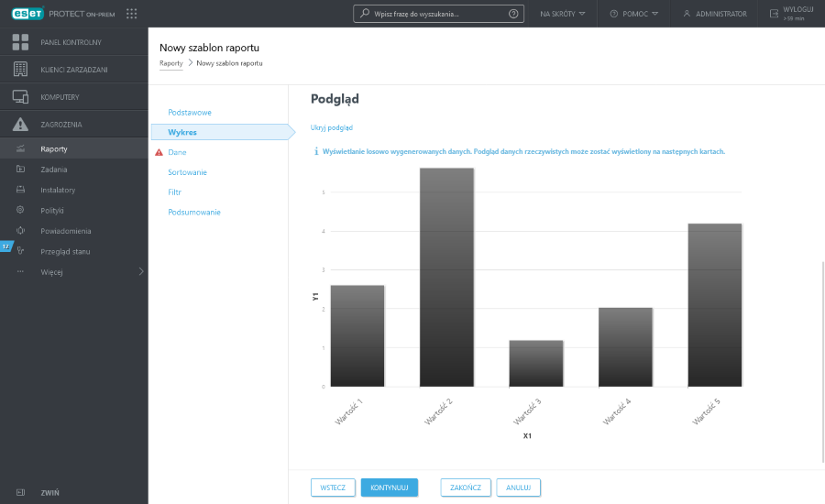Open Panel kontrolny section
Screen dimensions: 825x504
pyautogui.click(x=74, y=42)
